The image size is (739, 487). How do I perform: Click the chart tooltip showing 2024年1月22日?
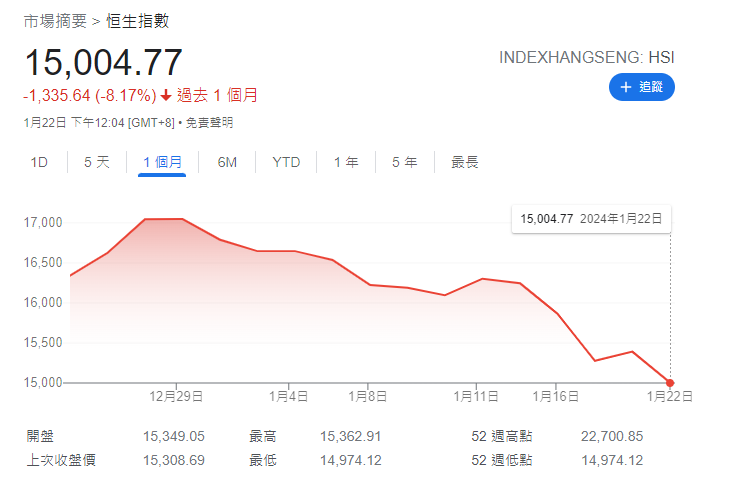point(591,218)
